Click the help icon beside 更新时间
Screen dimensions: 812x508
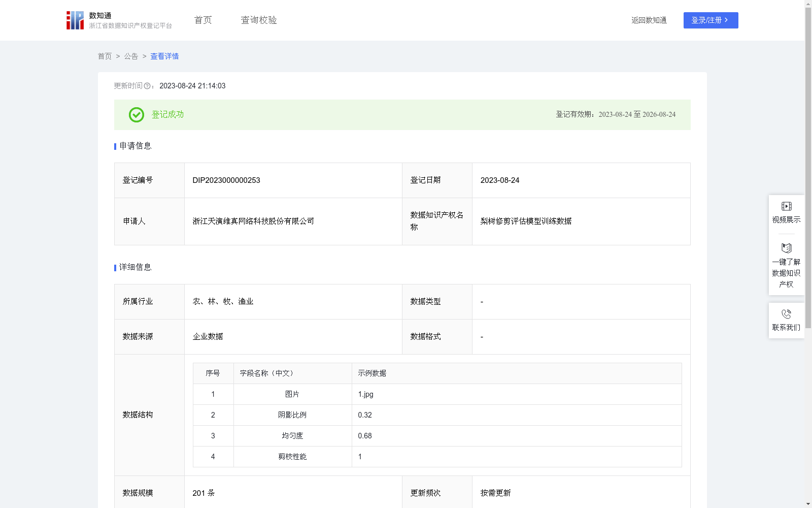147,86
